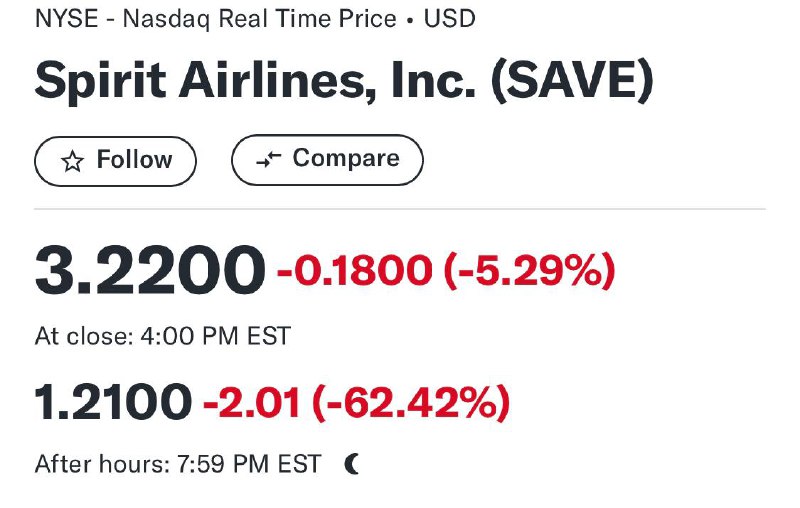Screen dimensions: 800x508
Task: Click the after-hours price 1.2100
Action: (113, 402)
